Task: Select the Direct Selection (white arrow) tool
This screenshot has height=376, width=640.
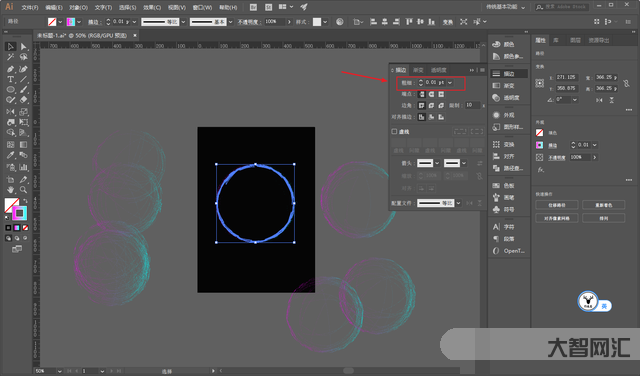Action: pos(23,47)
